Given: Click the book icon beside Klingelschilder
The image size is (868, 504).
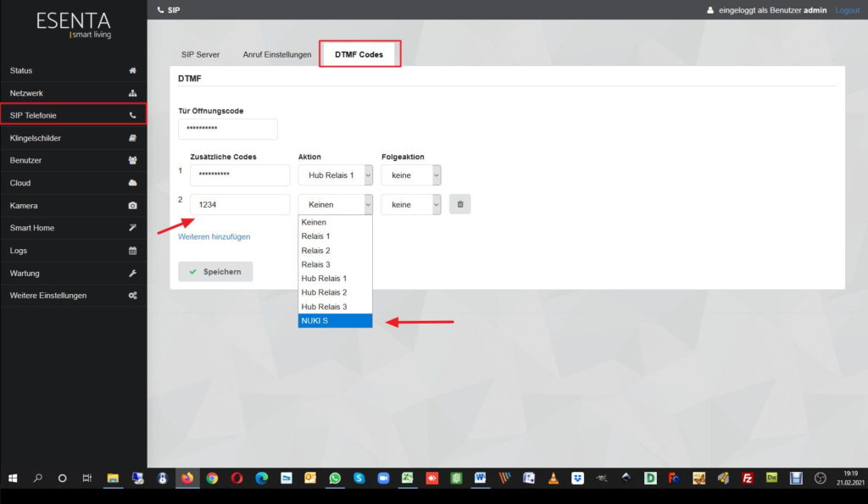Looking at the screenshot, I should click(x=132, y=138).
